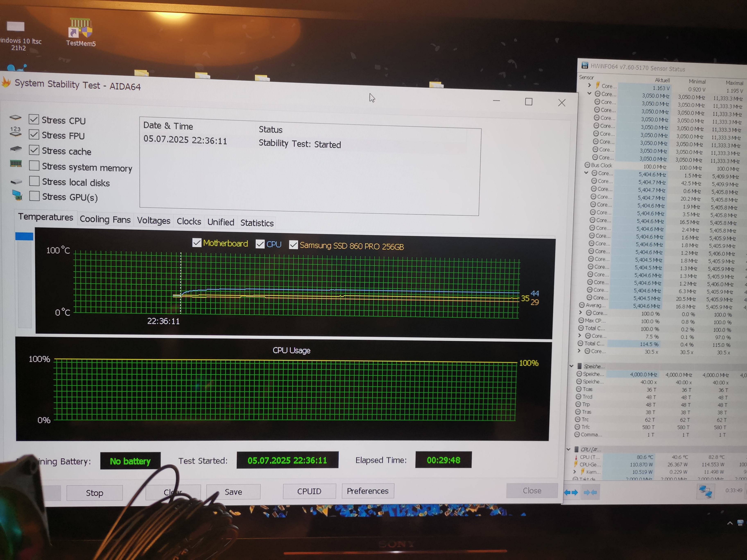Uncheck the Stress cache option
Image resolution: width=747 pixels, height=560 pixels.
coord(34,150)
